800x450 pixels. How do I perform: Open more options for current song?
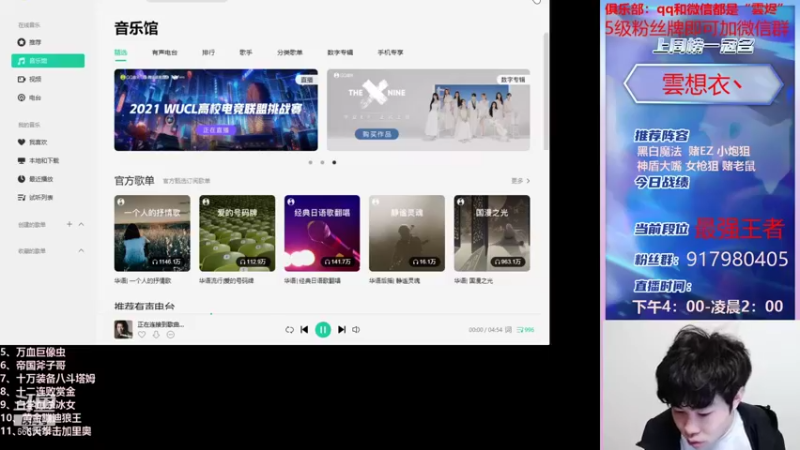[170, 335]
